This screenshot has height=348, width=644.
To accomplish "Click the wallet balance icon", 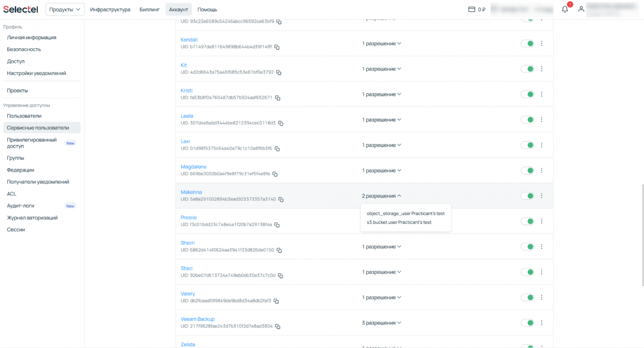I will pyautogui.click(x=471, y=9).
